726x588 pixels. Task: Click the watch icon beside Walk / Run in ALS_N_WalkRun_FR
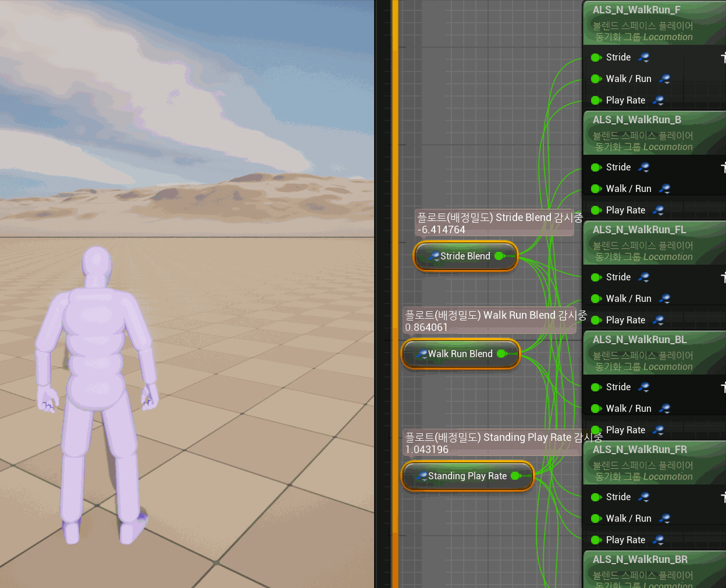[x=664, y=518]
